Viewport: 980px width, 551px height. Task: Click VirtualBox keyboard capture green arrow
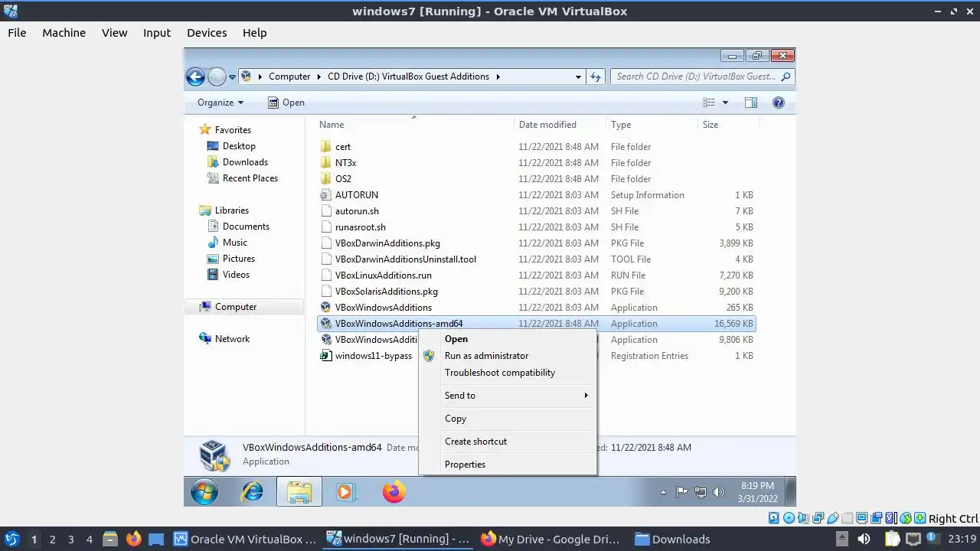920,518
